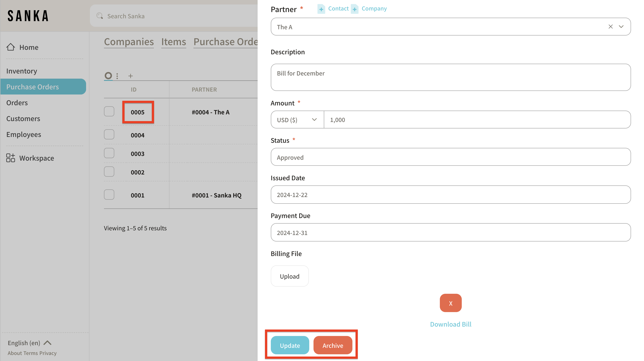Screen dimensions: 644x361
Task: Click the Workspace grid icon
Action: pos(11,158)
